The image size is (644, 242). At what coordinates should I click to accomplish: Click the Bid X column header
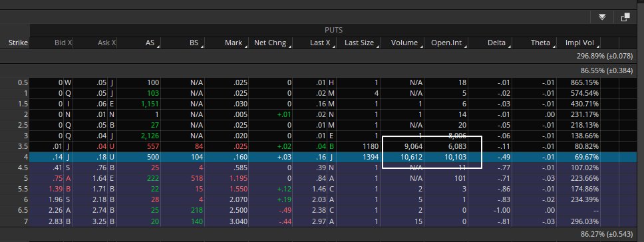[63, 43]
